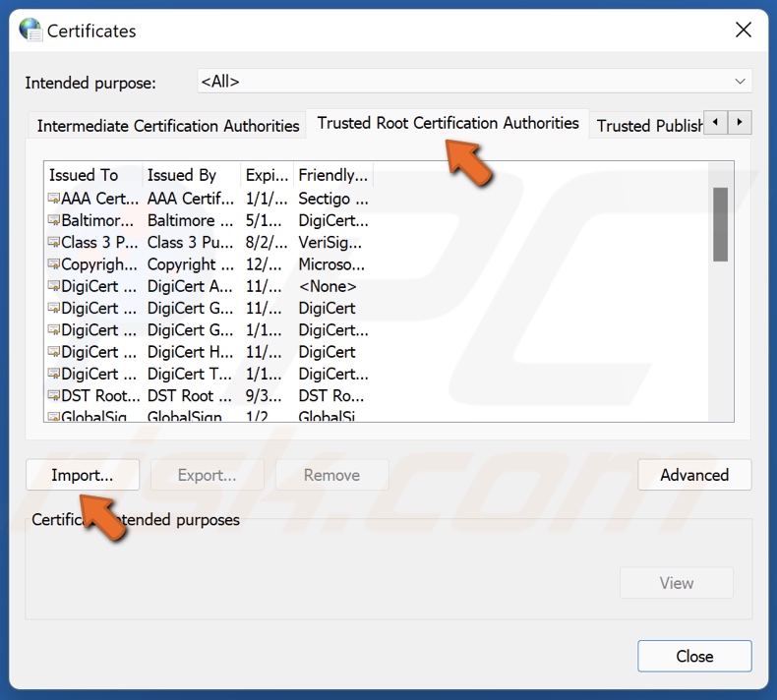Click the Copyrigh... certificate icon
This screenshot has width=777, height=700.
point(53,264)
